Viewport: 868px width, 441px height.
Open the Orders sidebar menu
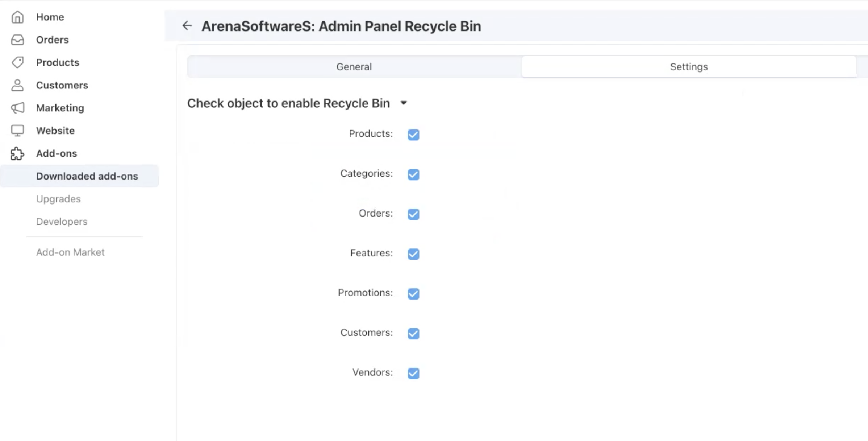52,40
